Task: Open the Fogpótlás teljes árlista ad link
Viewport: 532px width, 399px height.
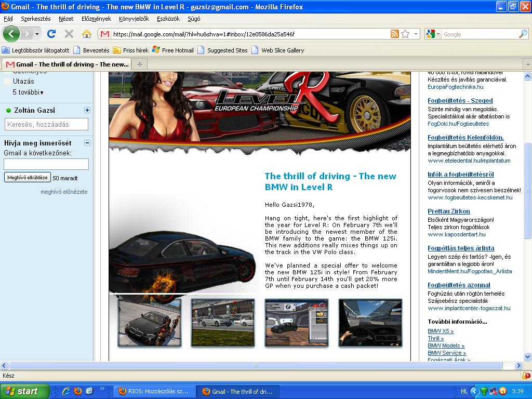Action: pyautogui.click(x=461, y=248)
